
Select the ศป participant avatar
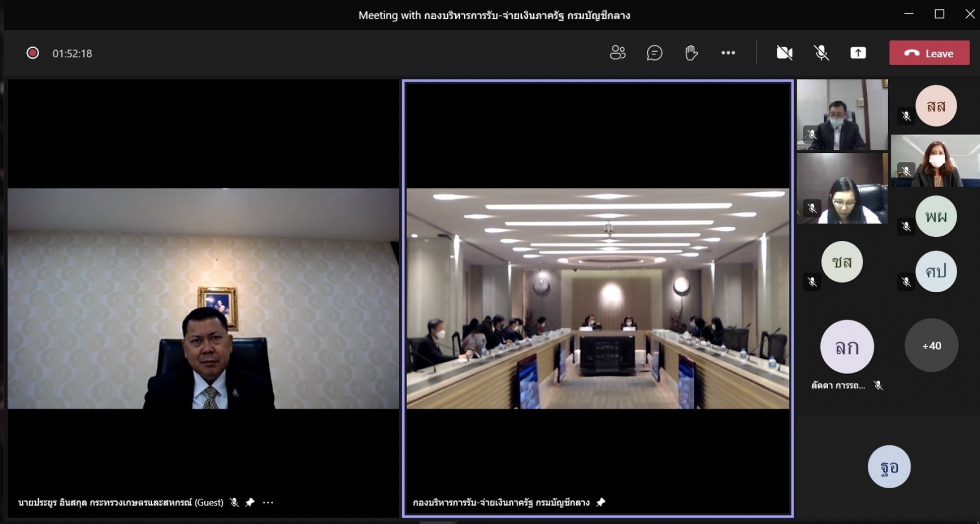[x=936, y=271]
